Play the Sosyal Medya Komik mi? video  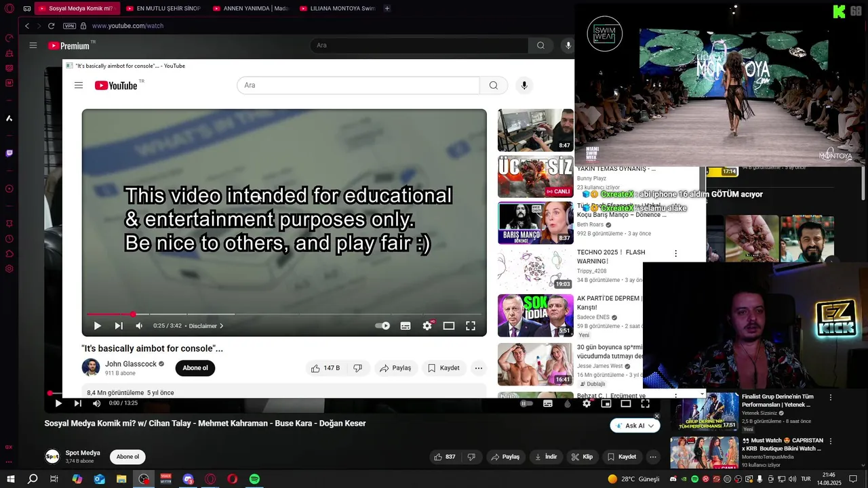point(58,403)
